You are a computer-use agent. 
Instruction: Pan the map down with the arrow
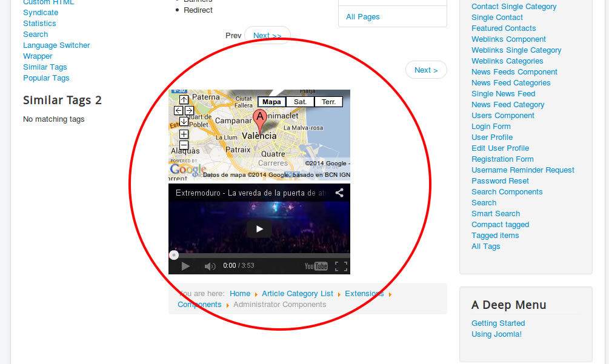click(x=184, y=121)
